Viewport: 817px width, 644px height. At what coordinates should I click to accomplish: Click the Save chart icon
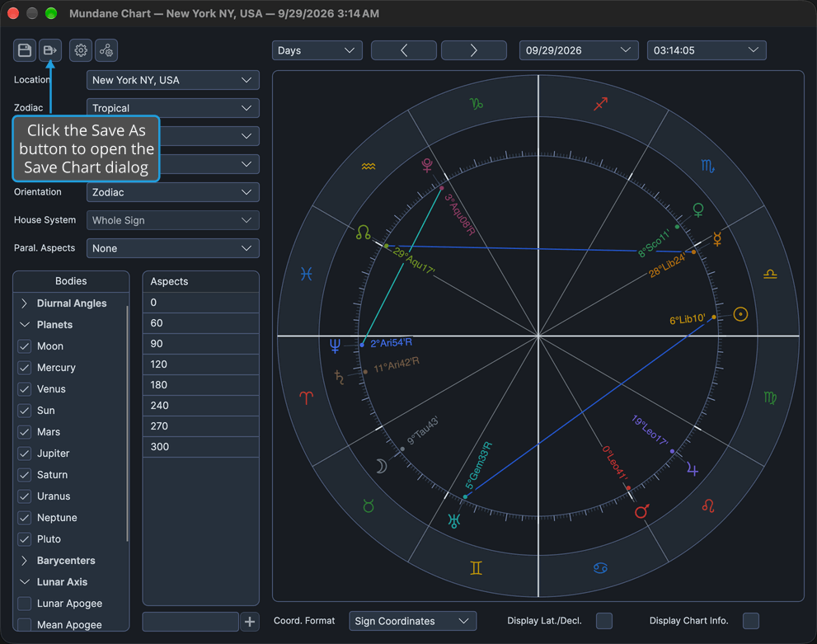pyautogui.click(x=25, y=50)
